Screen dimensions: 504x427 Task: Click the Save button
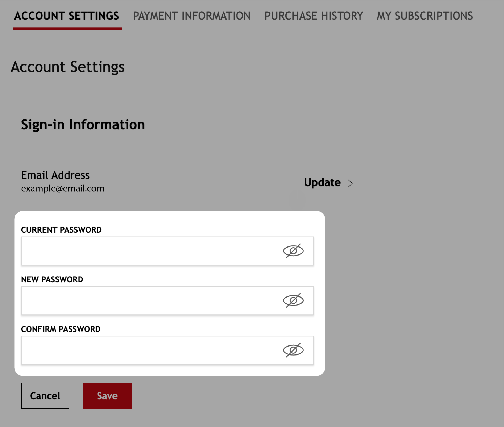(107, 396)
